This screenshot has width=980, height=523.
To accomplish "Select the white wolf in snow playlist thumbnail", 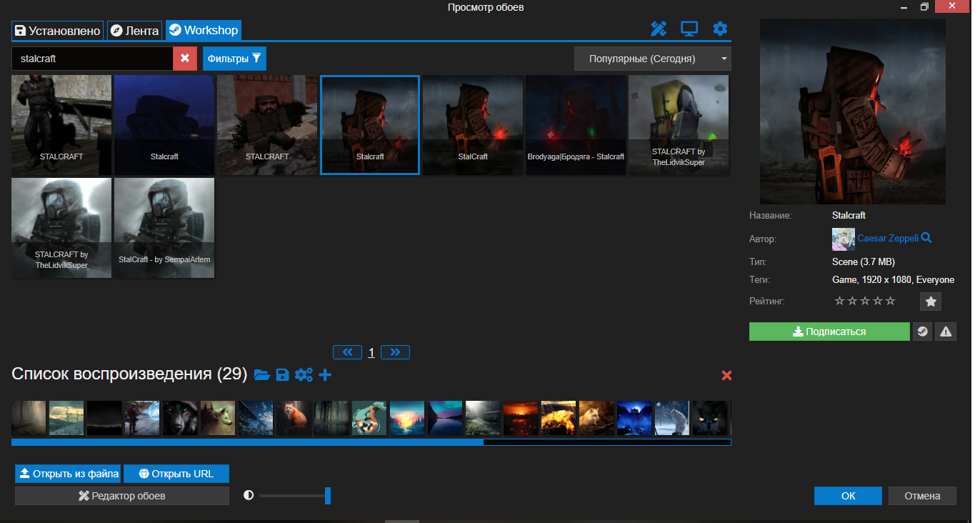I will coord(672,418).
